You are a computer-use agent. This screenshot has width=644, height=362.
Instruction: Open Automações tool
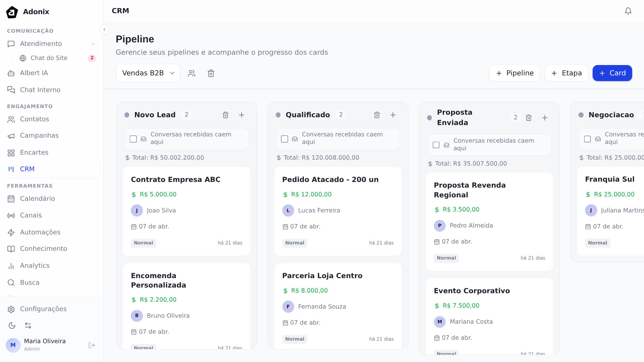52,233
